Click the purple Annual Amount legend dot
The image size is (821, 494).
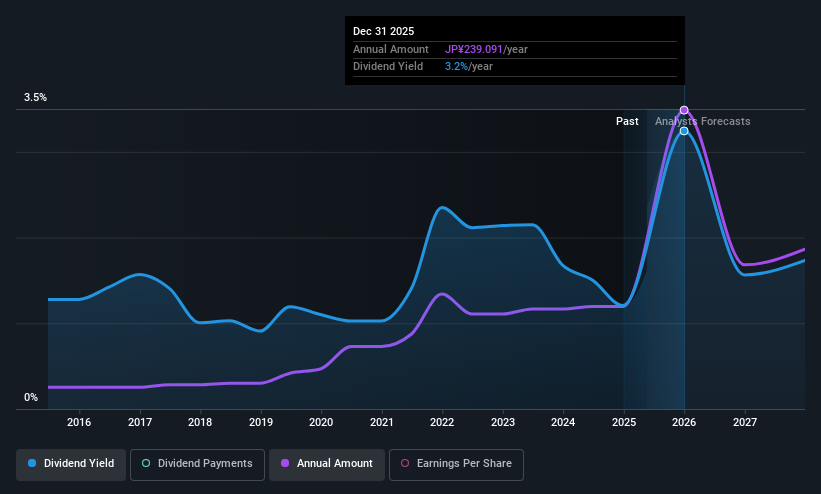[x=285, y=463]
